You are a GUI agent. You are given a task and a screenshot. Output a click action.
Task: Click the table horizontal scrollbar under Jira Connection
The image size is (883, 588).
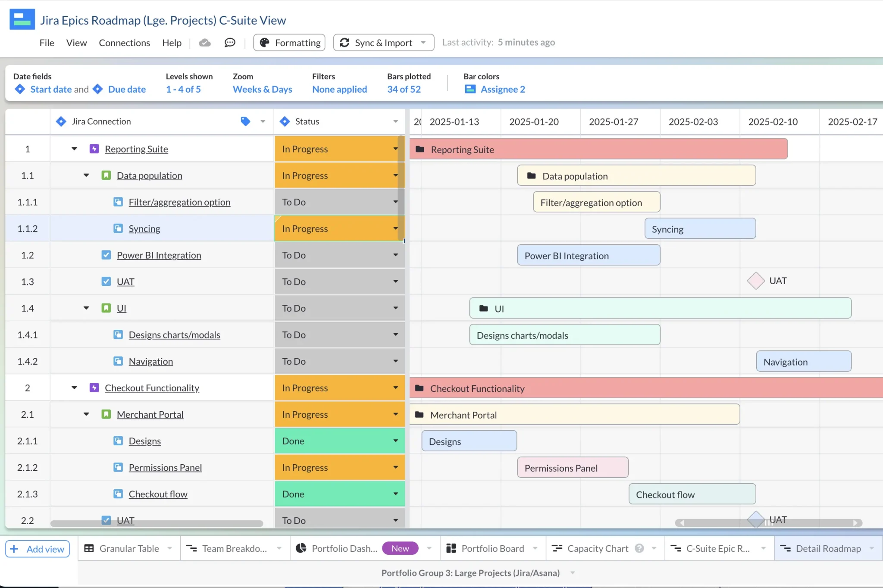pyautogui.click(x=157, y=523)
